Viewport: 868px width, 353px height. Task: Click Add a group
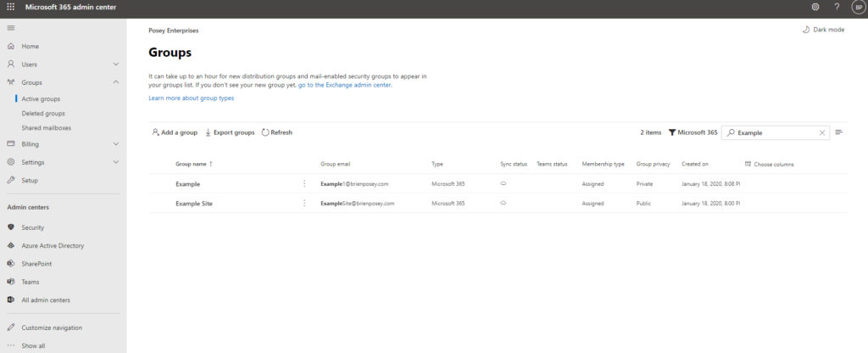pos(175,132)
